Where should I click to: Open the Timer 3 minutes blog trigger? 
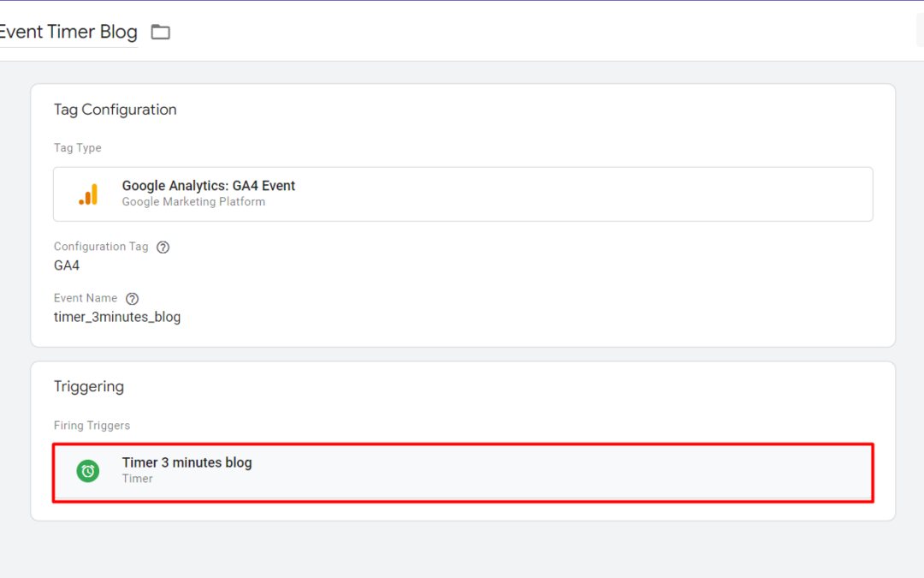(187, 462)
